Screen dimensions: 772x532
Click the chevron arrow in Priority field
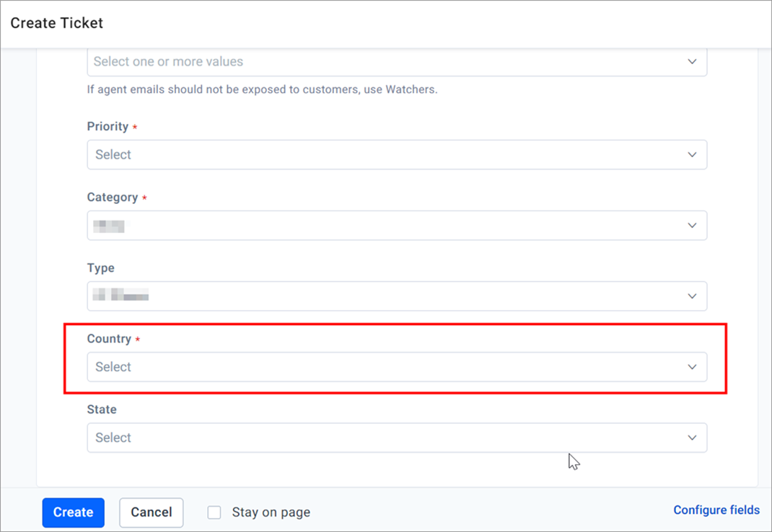[x=692, y=154]
